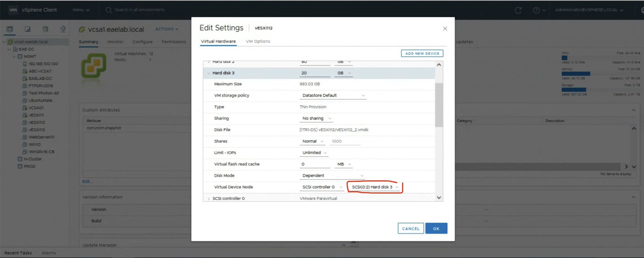644x258 pixels.
Task: Close the Edit Settings dialog
Action: pyautogui.click(x=445, y=29)
